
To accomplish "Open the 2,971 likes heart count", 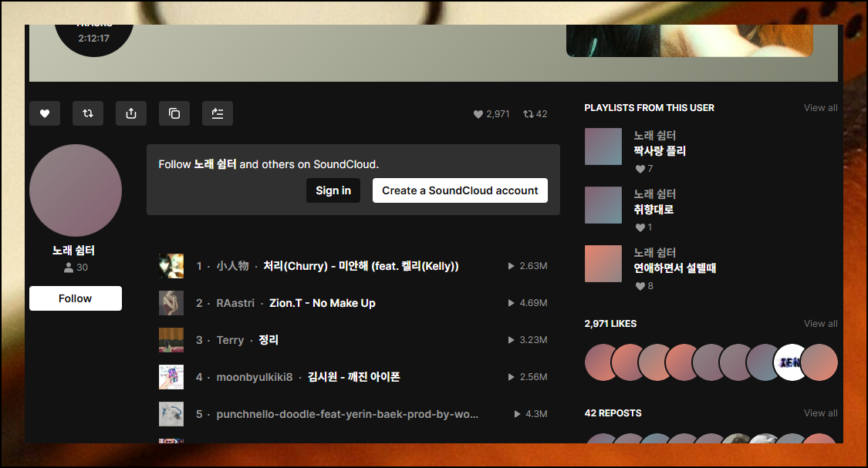I will click(x=491, y=114).
